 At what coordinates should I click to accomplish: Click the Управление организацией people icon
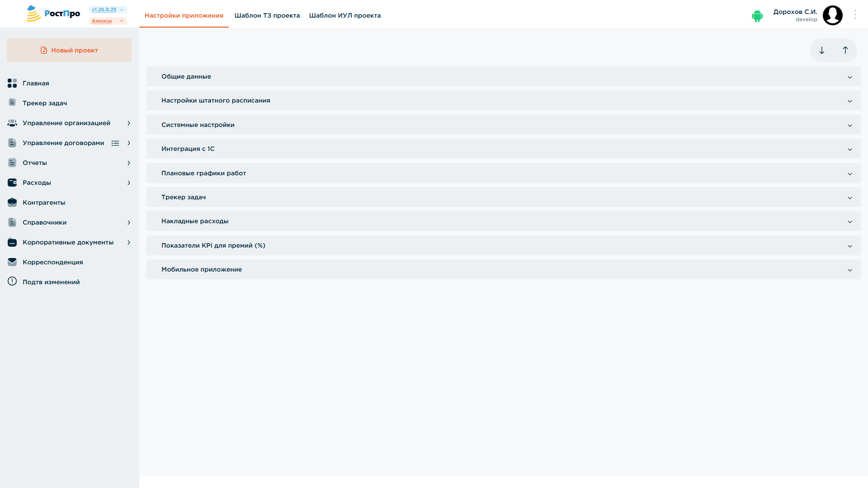coord(12,123)
